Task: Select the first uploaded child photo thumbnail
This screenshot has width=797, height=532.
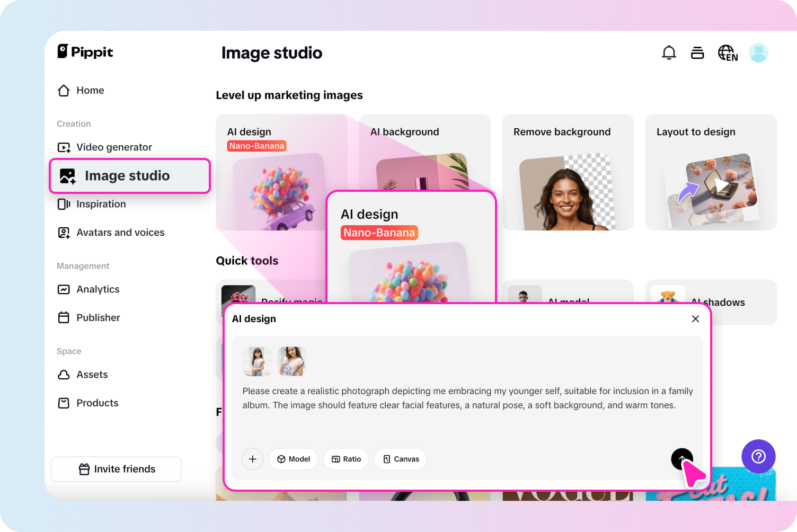Action: [x=257, y=361]
